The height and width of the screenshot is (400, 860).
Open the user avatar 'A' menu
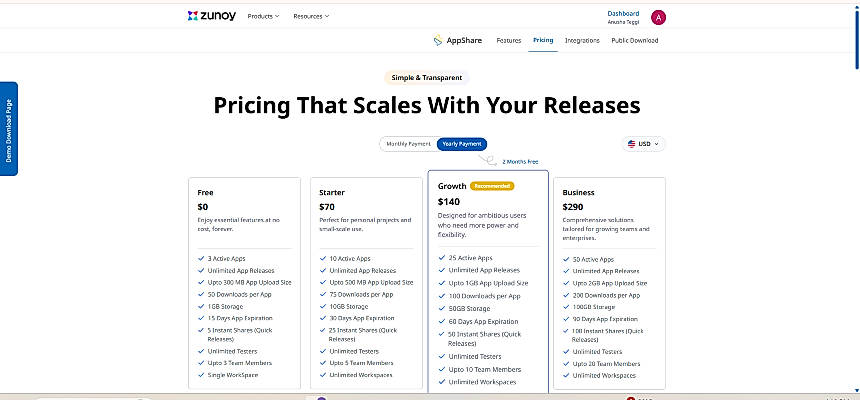(658, 18)
